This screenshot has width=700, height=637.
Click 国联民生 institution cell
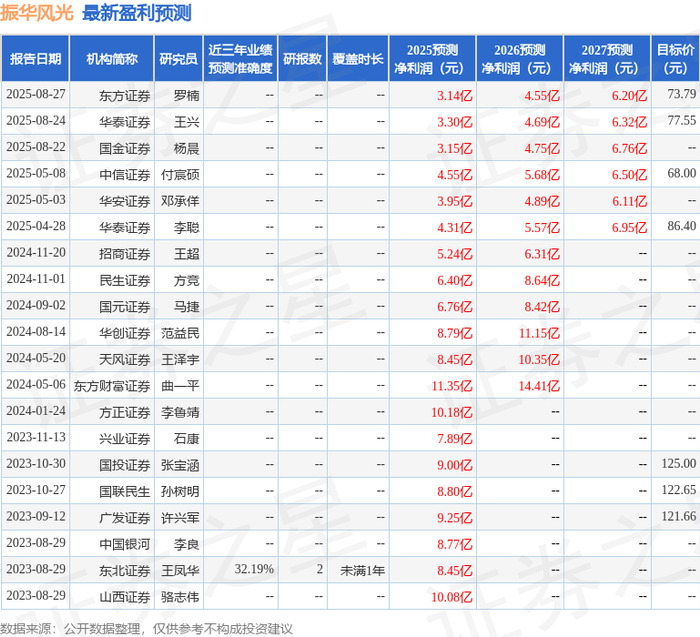125,491
